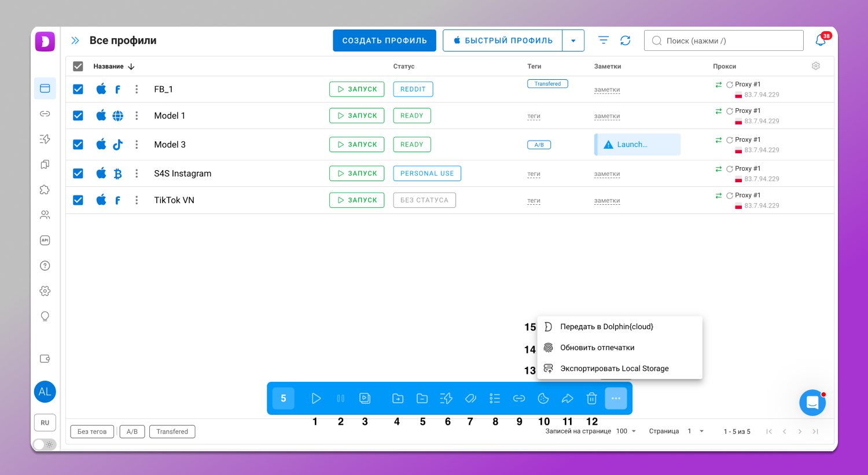The height and width of the screenshot is (475, 868).
Task: Toggle the dark mode switch in sidebar
Action: pos(45,444)
